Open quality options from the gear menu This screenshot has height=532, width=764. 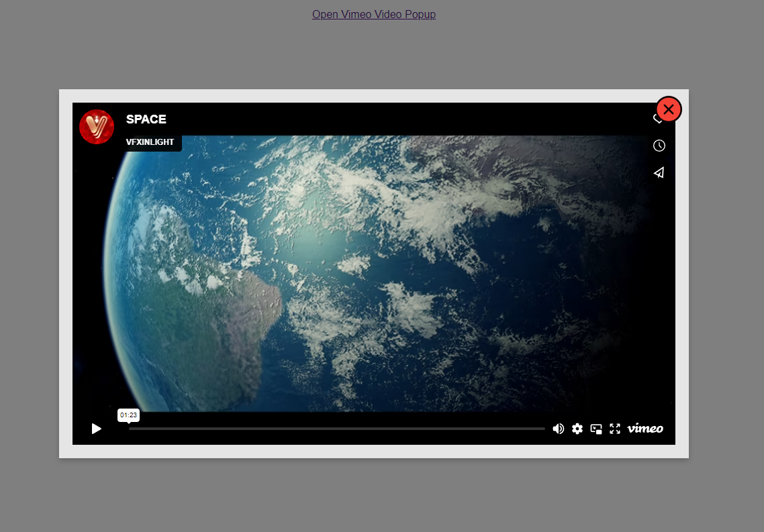click(x=577, y=429)
